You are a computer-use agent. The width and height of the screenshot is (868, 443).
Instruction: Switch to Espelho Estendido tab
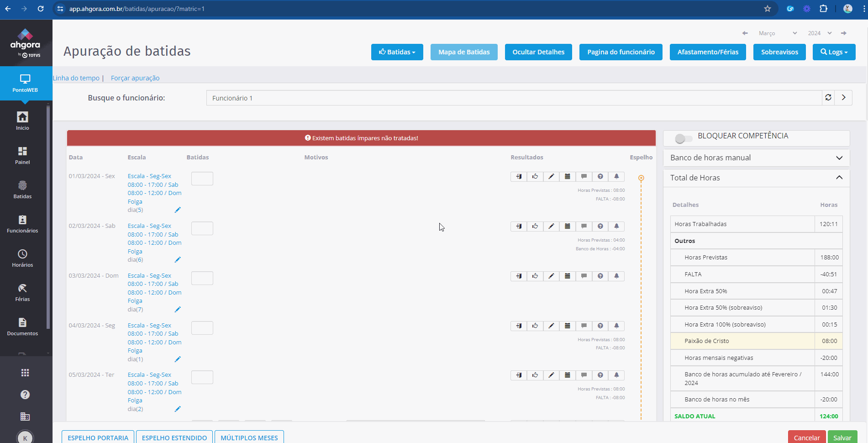click(x=174, y=438)
